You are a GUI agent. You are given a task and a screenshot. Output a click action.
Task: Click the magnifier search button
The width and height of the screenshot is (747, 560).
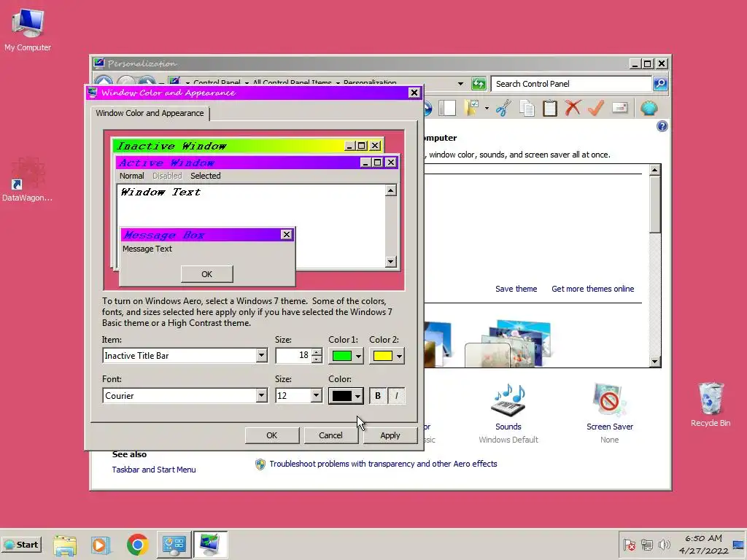coord(659,84)
